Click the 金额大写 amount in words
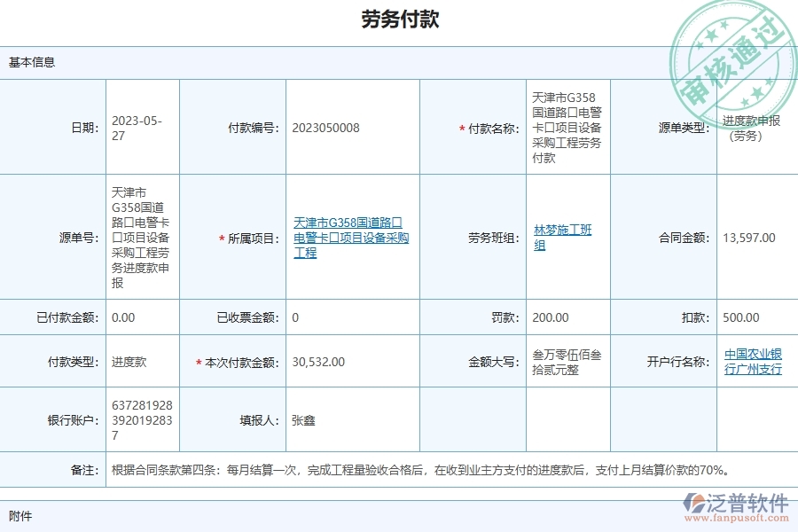 [x=566, y=362]
